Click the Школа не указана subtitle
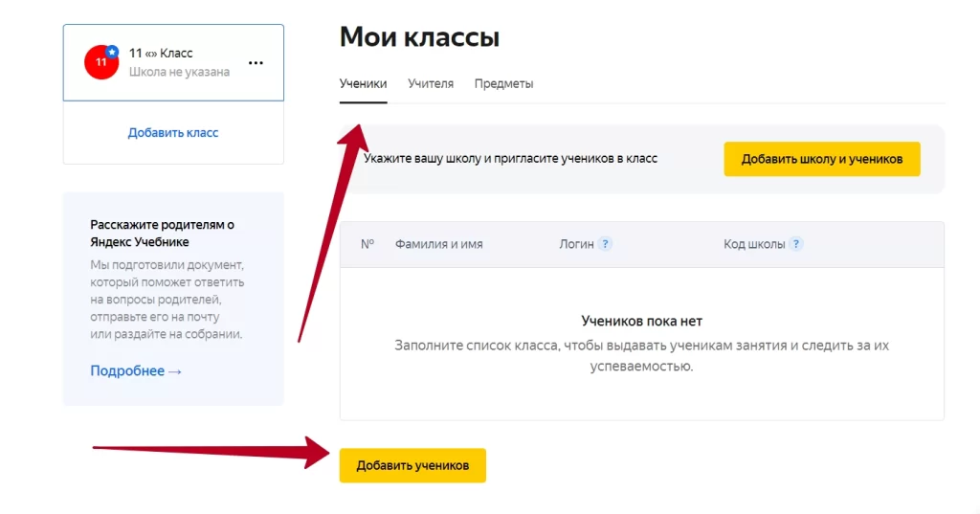Image resolution: width=980 pixels, height=514 pixels. pyautogui.click(x=179, y=72)
